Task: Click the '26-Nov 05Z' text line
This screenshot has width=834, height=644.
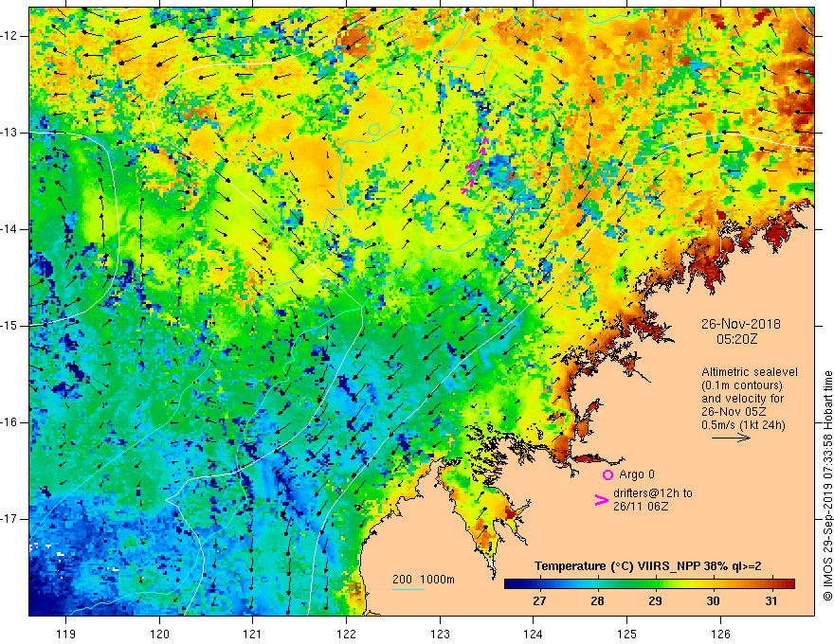Action: (x=735, y=412)
